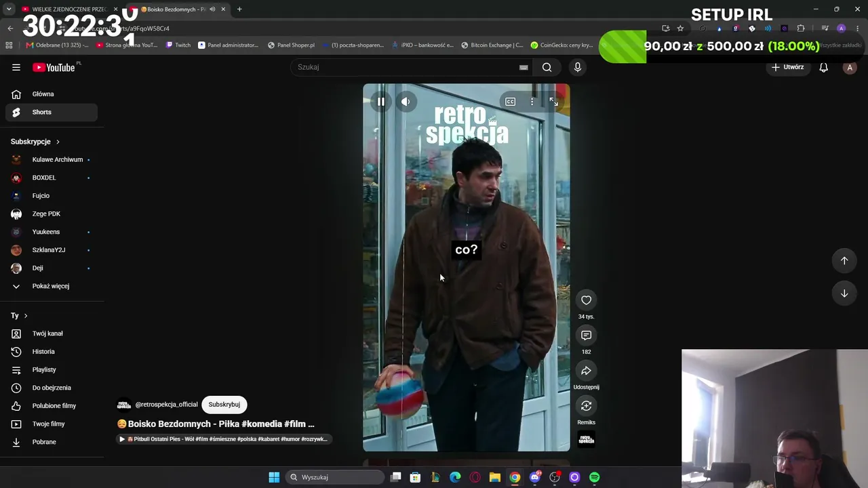Start voice search with the microphone

click(x=578, y=67)
